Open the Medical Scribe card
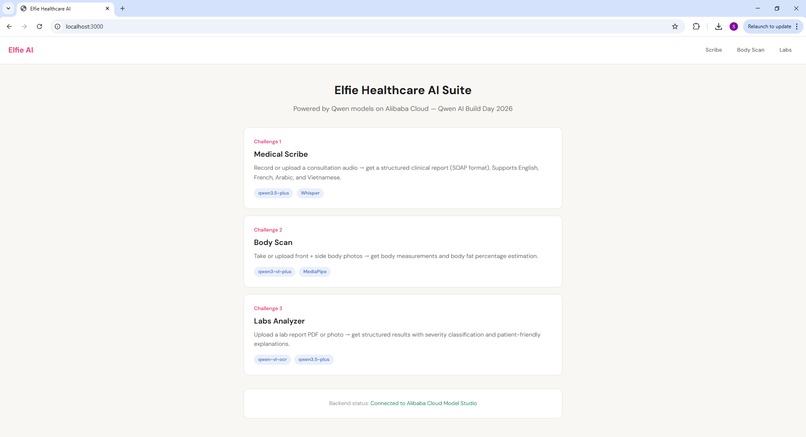 [402, 168]
